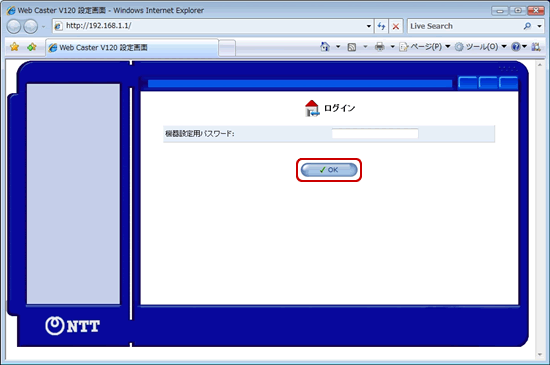The image size is (550, 365).
Task: Go to the Home page icon
Action: pyautogui.click(x=325, y=47)
